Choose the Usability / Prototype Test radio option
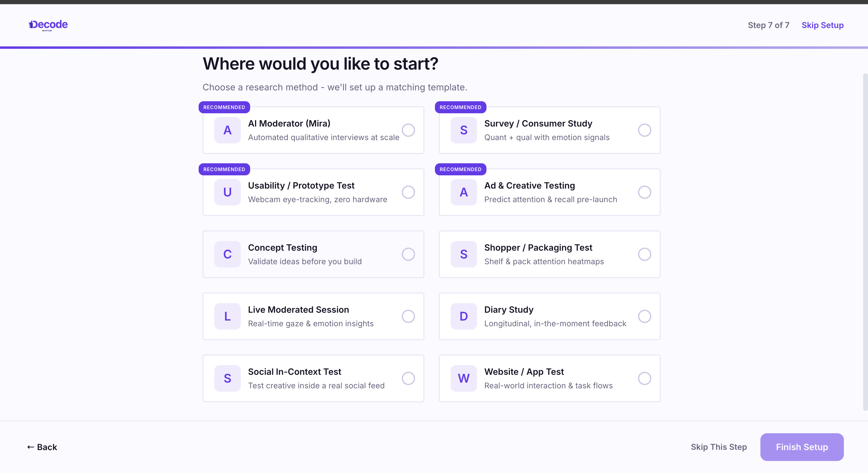 [x=408, y=192]
